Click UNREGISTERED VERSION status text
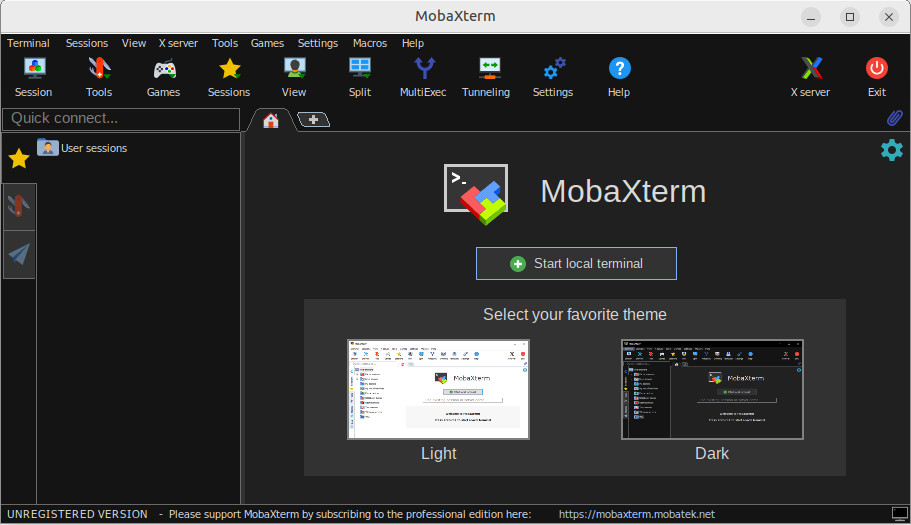 pyautogui.click(x=77, y=514)
